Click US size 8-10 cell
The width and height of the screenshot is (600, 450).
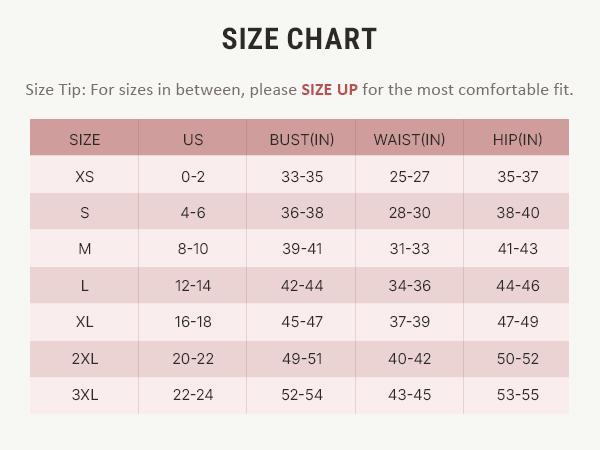193,249
